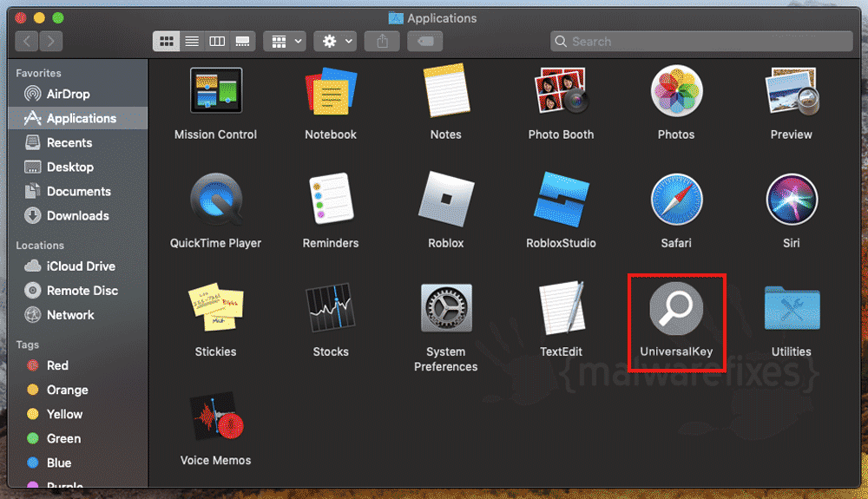Open Downloads in the sidebar

tap(78, 216)
